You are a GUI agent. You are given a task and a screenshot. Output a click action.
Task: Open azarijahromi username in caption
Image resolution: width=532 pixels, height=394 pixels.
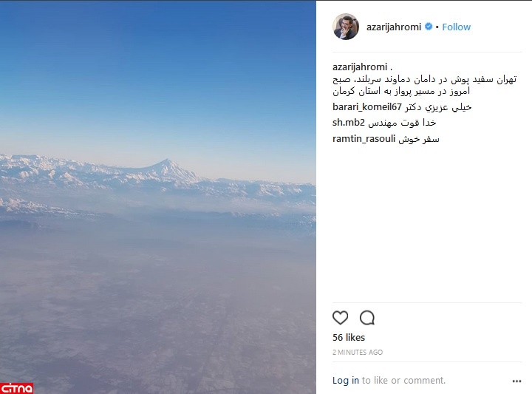[360, 67]
